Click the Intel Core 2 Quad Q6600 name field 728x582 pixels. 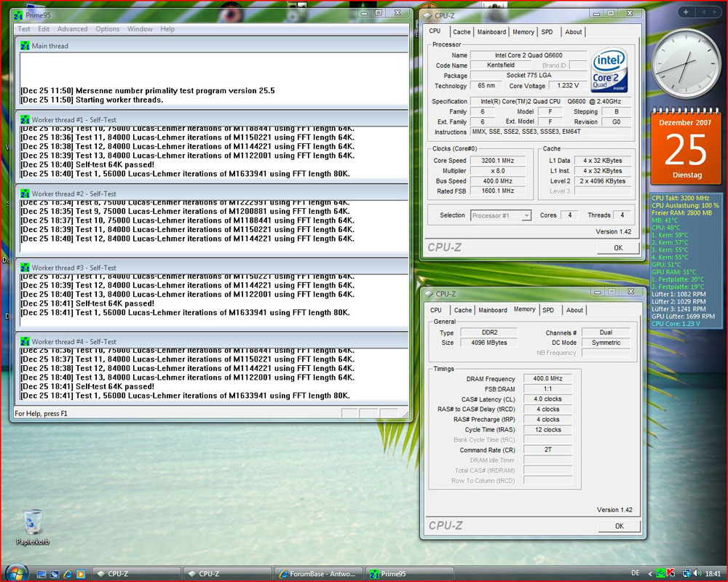tap(529, 55)
